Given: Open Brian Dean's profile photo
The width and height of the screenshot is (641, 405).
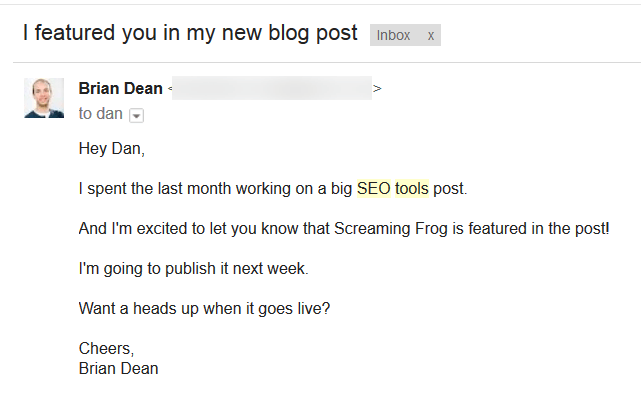Looking at the screenshot, I should point(44,98).
